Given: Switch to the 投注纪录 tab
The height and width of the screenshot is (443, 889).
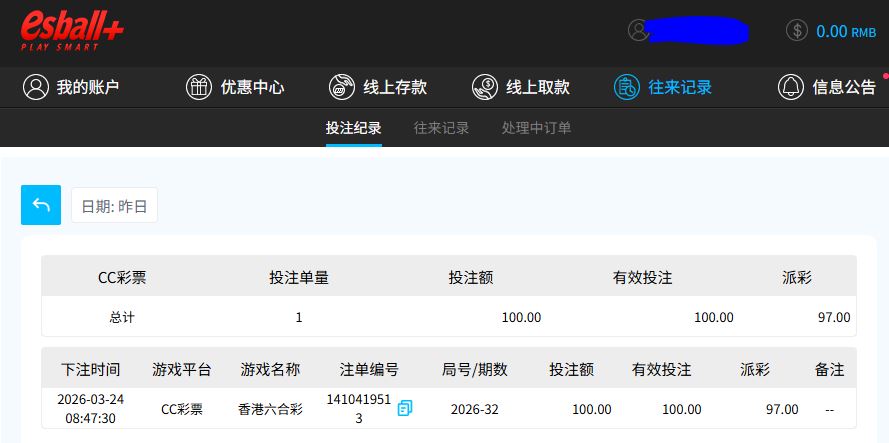Looking at the screenshot, I should point(353,128).
